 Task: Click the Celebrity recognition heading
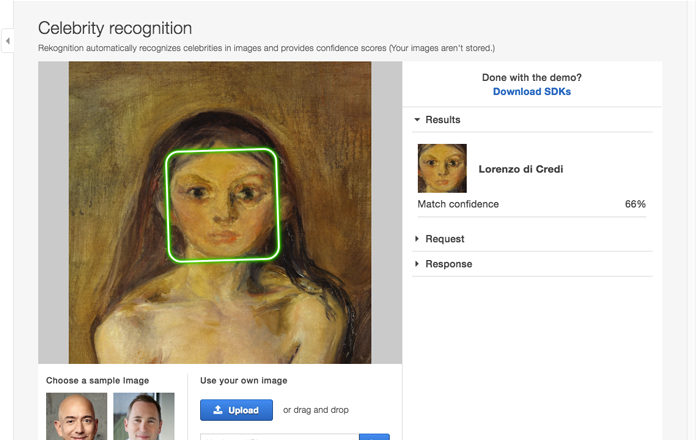point(115,28)
